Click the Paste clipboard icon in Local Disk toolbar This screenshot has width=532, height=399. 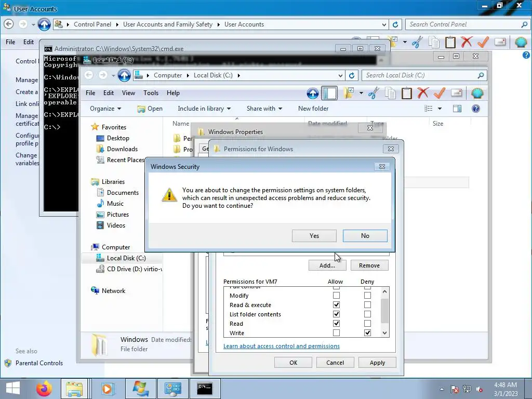(x=406, y=93)
